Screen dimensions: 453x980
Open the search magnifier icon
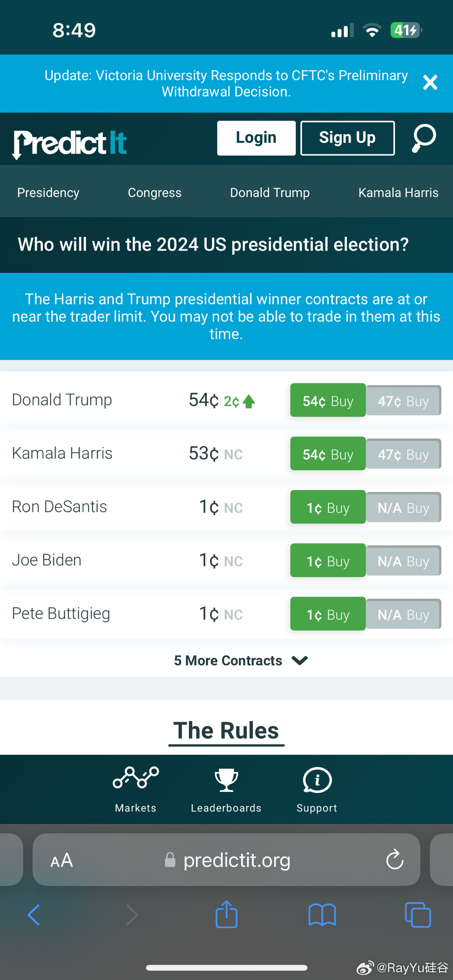424,138
